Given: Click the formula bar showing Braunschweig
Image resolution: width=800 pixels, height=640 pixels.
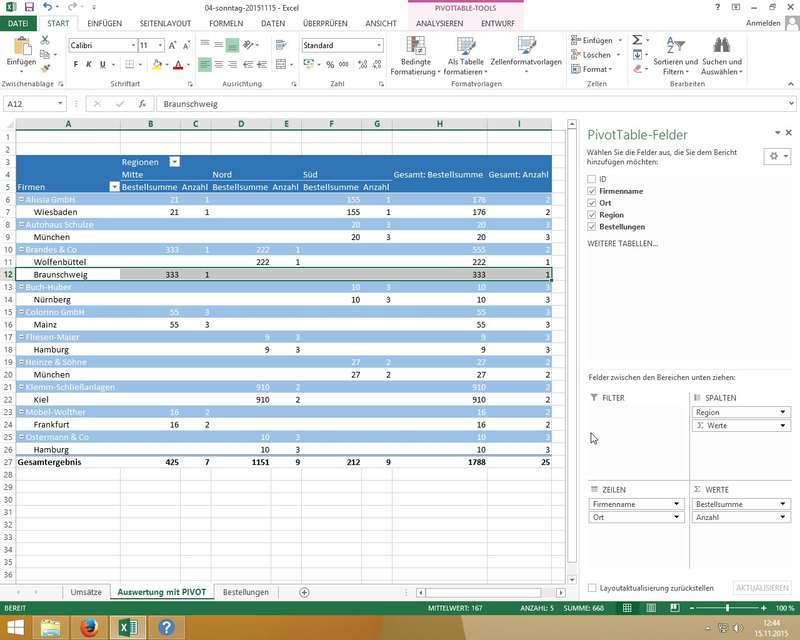Looking at the screenshot, I should pos(350,104).
